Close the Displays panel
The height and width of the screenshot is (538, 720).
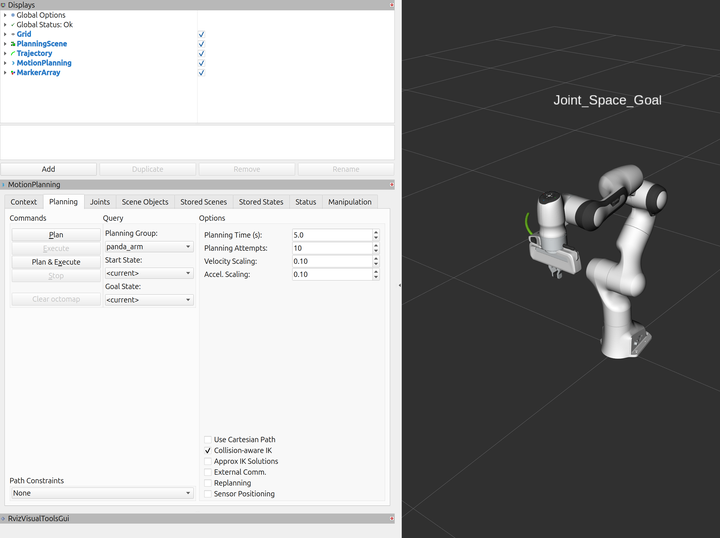[x=392, y=5]
